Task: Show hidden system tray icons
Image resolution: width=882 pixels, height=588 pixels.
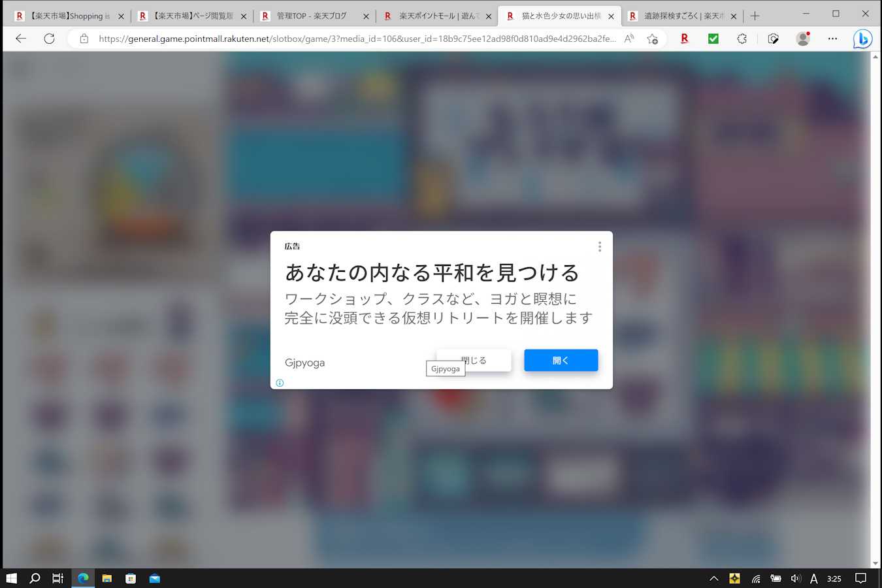Action: 714,578
